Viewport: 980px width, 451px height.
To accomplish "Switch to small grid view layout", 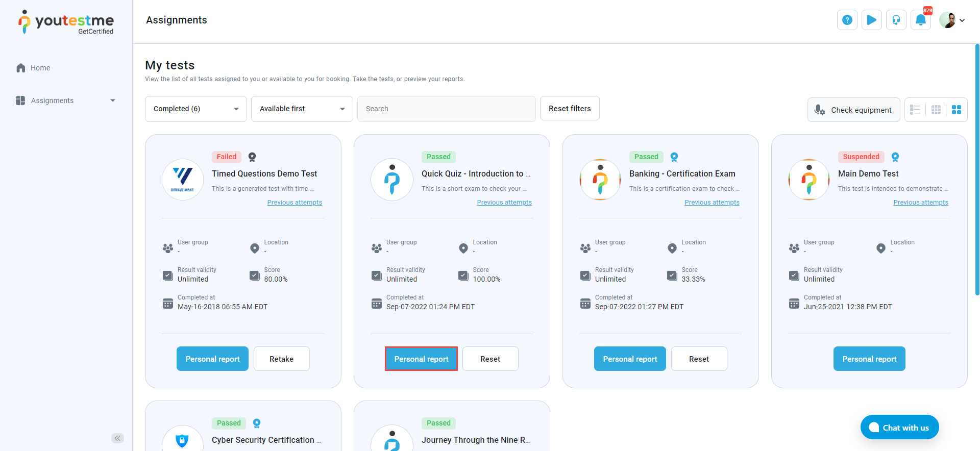I will pyautogui.click(x=936, y=110).
